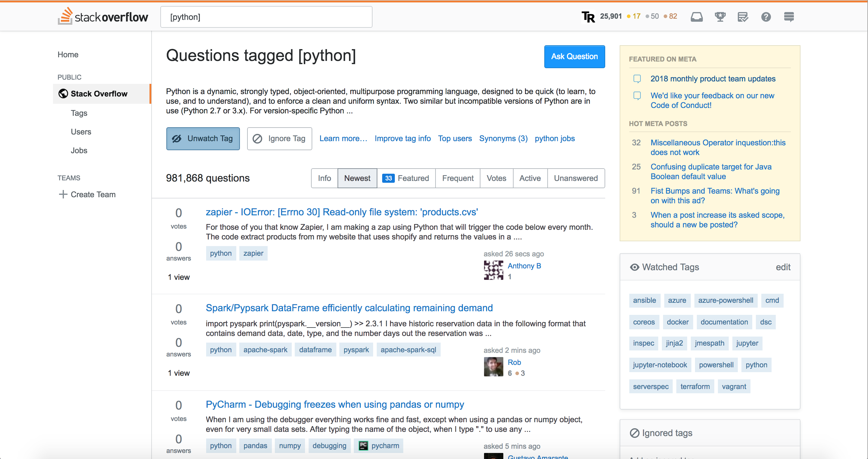Viewport: 868px width, 459px height.
Task: Open the site switcher stack icon
Action: click(x=789, y=17)
